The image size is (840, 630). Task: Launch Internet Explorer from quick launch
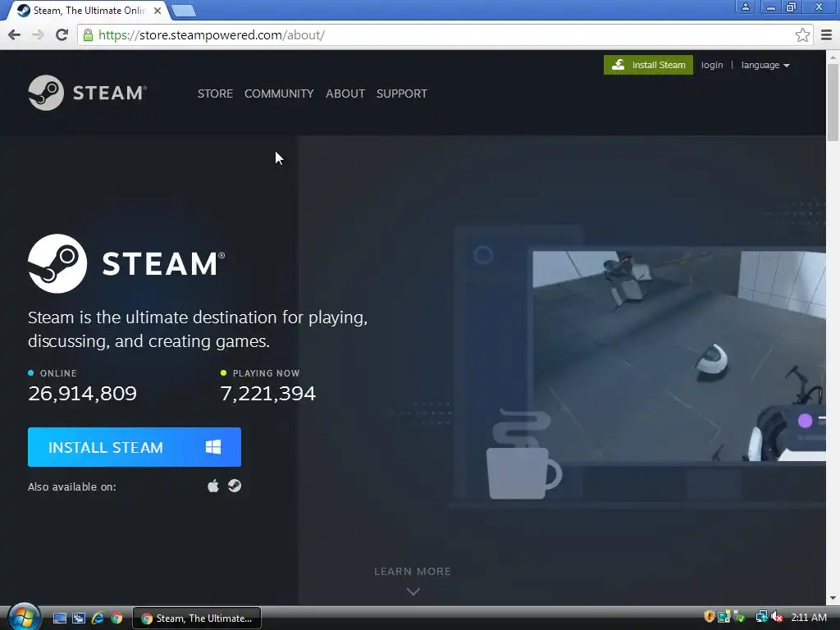98,619
